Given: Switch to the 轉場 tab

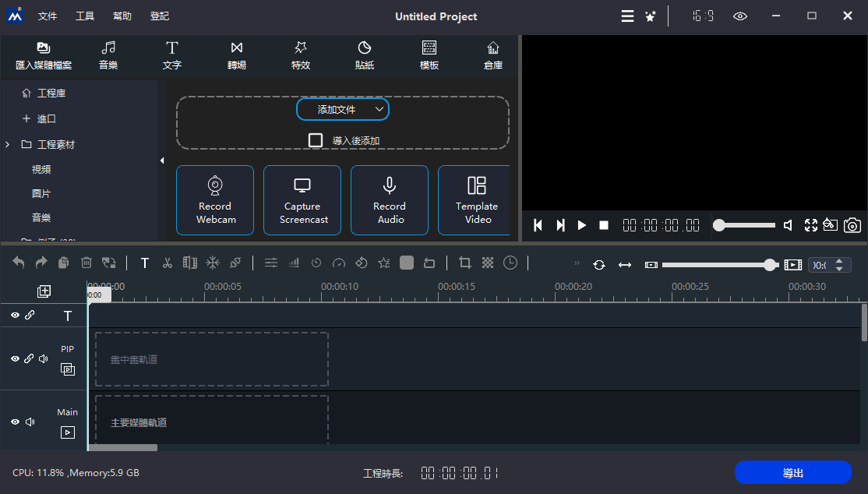Looking at the screenshot, I should click(x=237, y=55).
